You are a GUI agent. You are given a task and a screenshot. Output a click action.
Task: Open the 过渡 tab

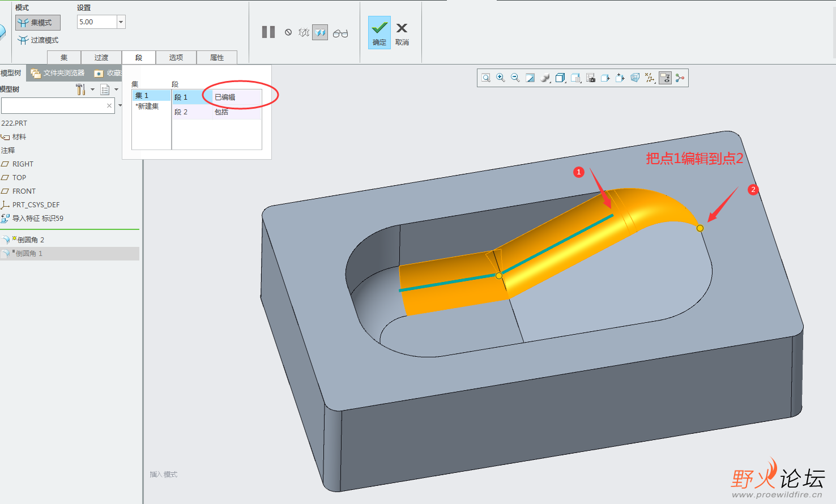[101, 57]
